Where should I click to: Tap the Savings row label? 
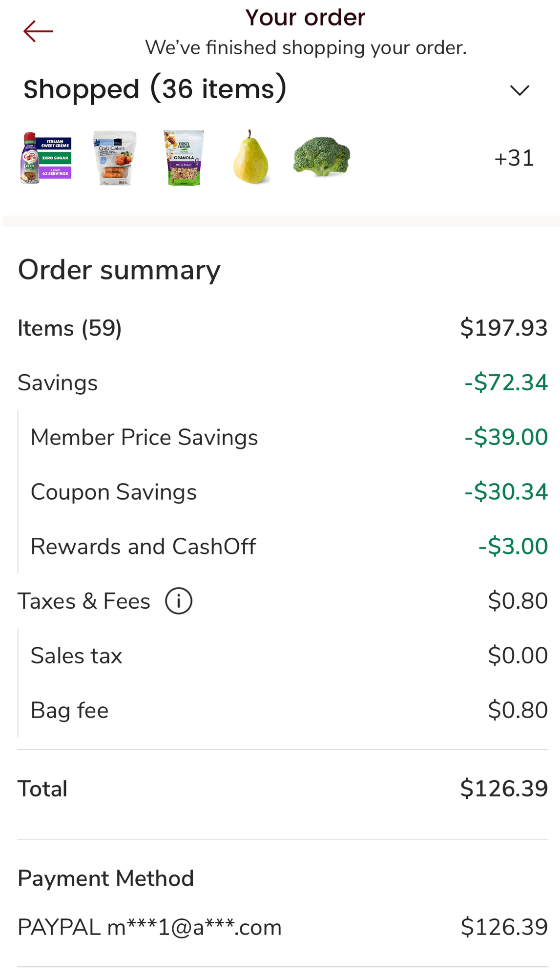58,383
